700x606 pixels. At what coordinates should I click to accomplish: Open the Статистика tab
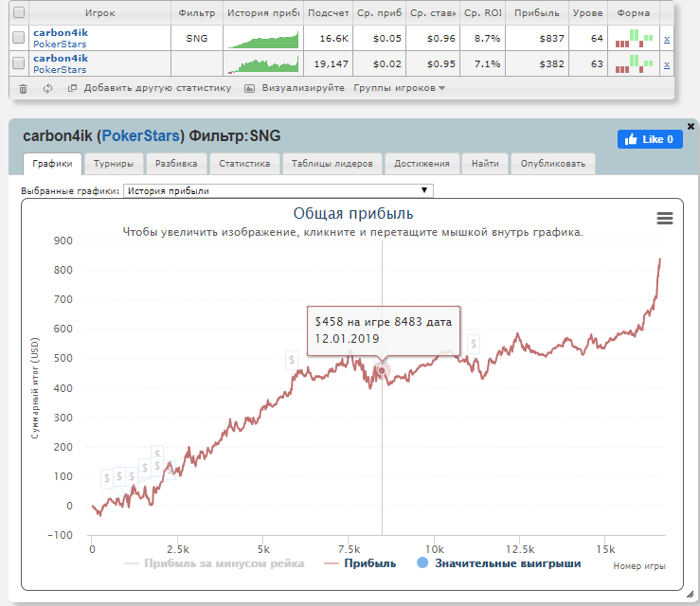pyautogui.click(x=244, y=164)
